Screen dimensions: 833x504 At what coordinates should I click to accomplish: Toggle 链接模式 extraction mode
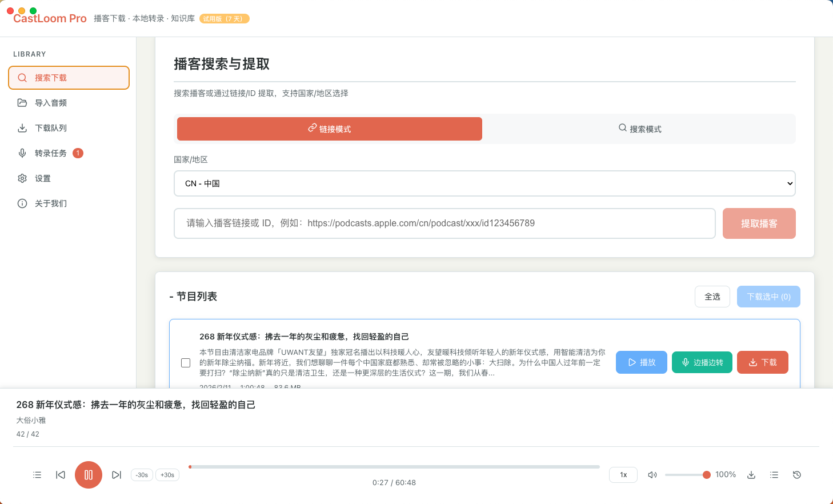point(329,129)
